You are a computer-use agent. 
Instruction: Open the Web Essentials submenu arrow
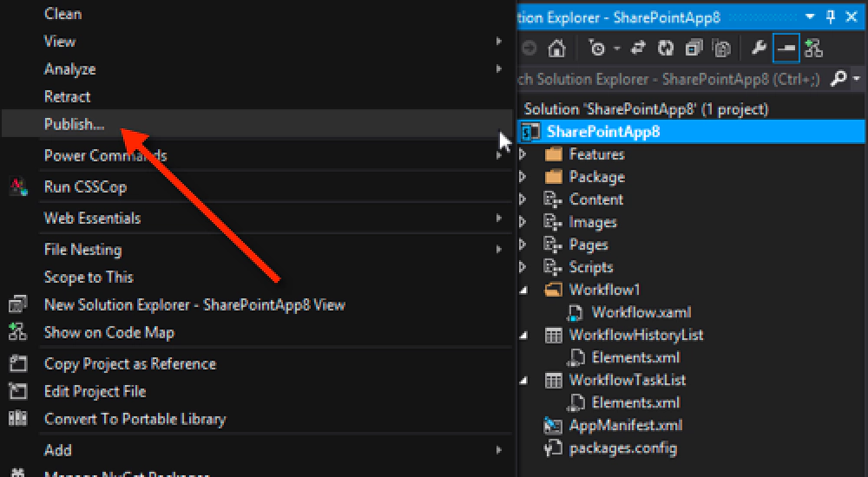(499, 218)
